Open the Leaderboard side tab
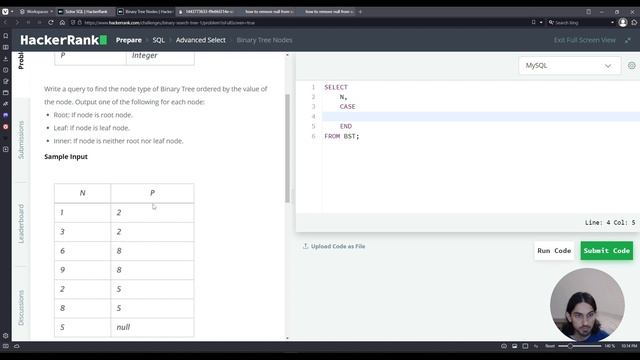Screen dimensions: 640x360 [x=21, y=224]
